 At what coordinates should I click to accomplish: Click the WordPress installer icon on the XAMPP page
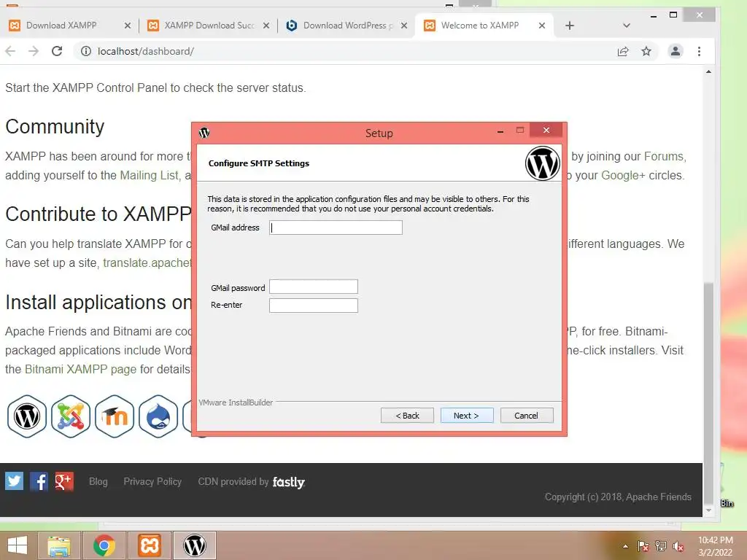(27, 416)
